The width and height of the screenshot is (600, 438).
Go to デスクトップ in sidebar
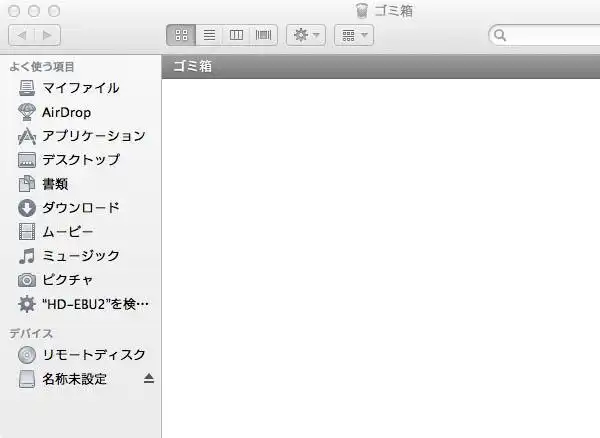[80, 159]
